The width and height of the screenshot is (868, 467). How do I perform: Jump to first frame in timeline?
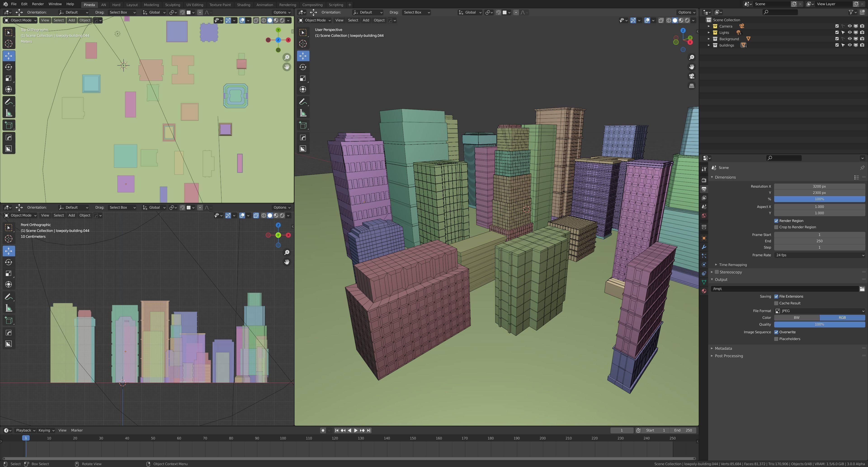click(337, 430)
